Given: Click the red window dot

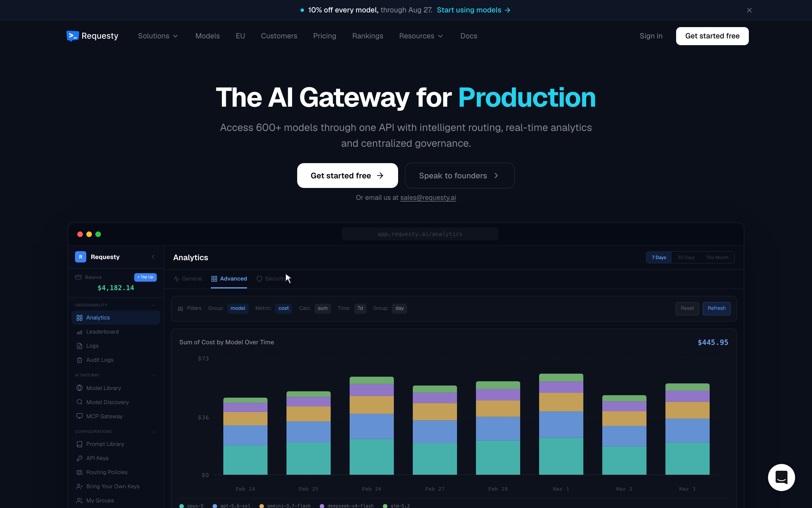Looking at the screenshot, I should coord(80,234).
